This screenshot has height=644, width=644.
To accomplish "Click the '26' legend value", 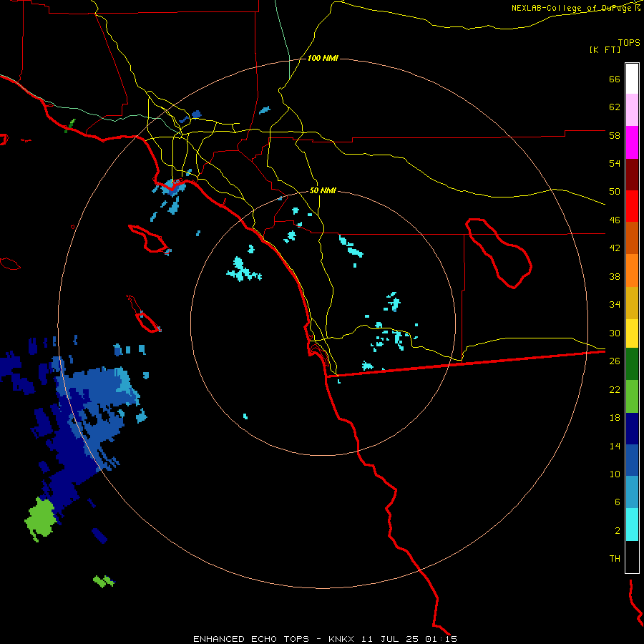I will 615,361.
